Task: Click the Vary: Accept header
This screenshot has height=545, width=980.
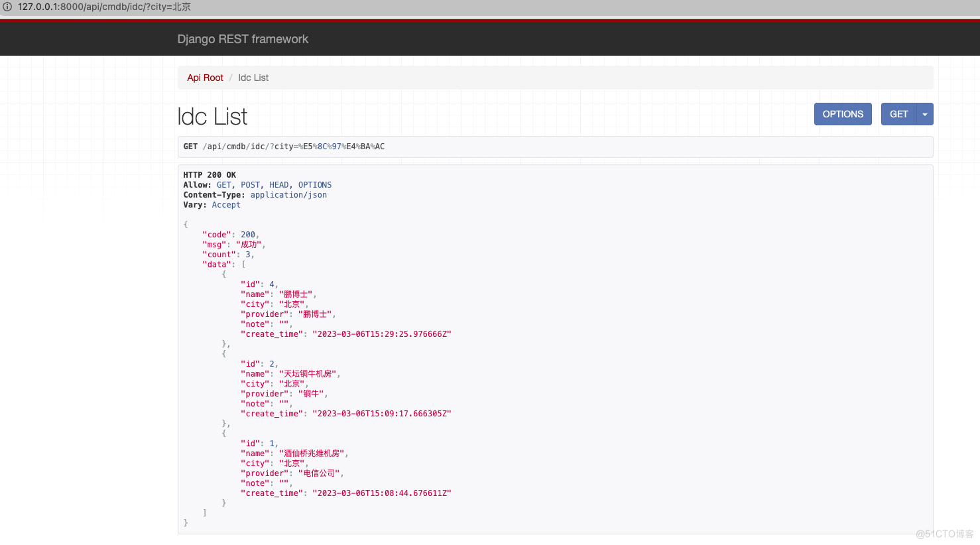Action: click(212, 205)
